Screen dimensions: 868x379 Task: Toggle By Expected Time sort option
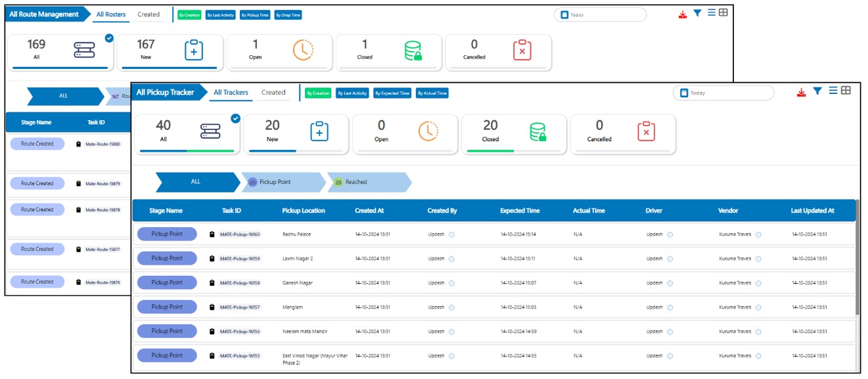[x=392, y=93]
